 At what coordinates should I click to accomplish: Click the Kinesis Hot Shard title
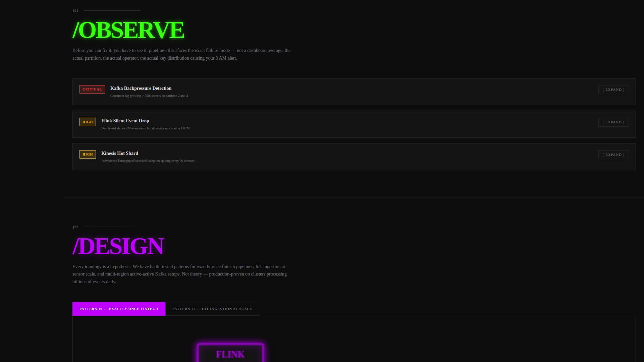pyautogui.click(x=119, y=153)
